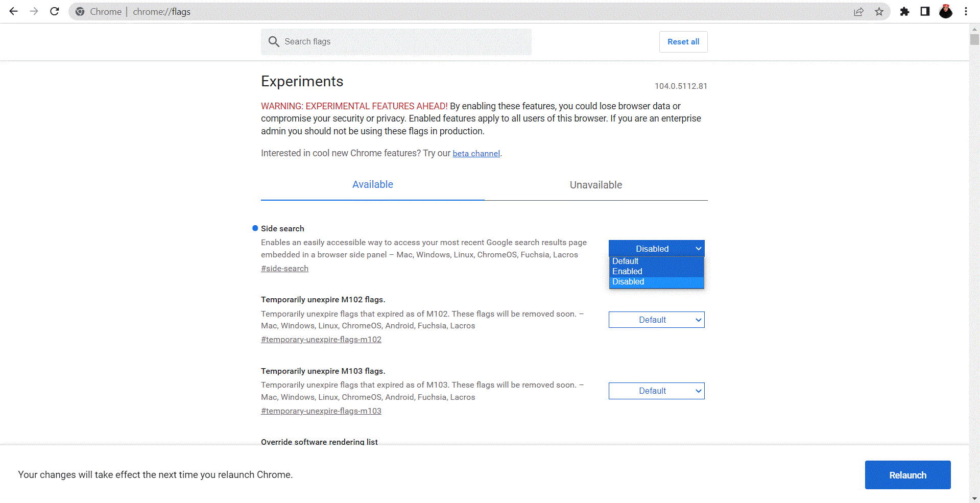Image resolution: width=980 pixels, height=503 pixels.
Task: Bookmark this tab with star icon
Action: pyautogui.click(x=879, y=11)
